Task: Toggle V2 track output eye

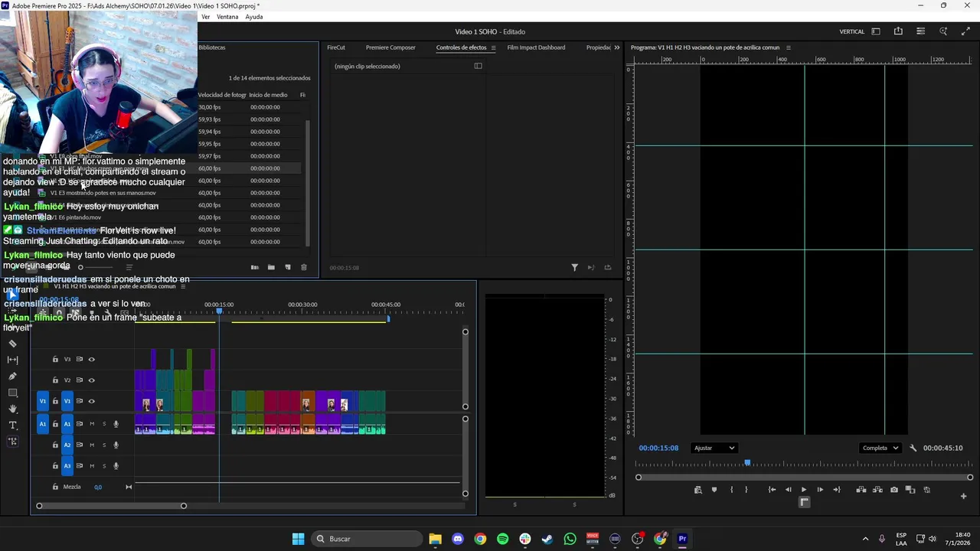Action: 91,380
